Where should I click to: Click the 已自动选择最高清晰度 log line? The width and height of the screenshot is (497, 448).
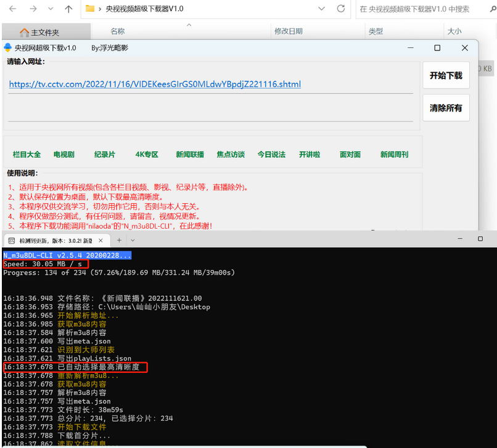coord(72,367)
